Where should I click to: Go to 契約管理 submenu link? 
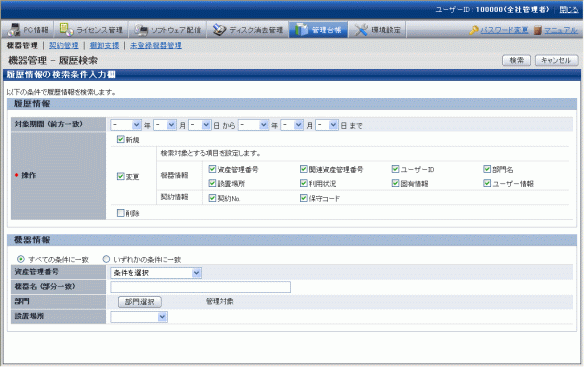tap(64, 45)
